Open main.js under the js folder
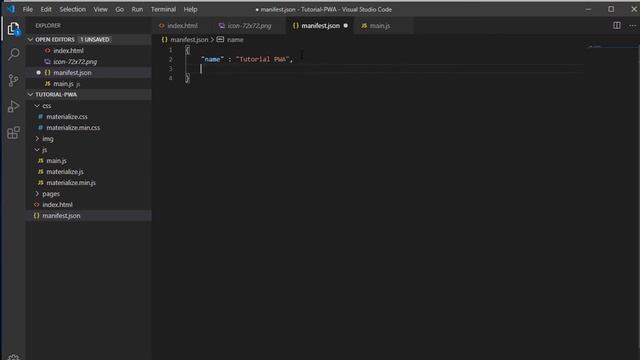 [89, 161]
